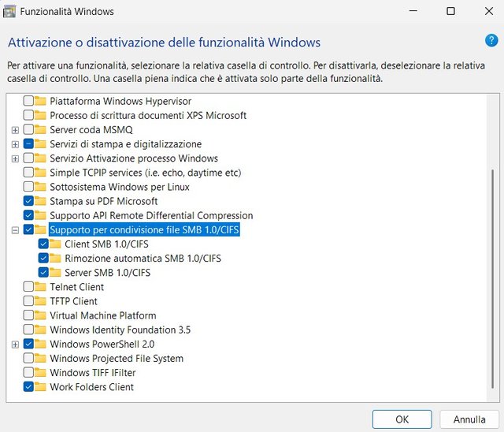Select the Supporto per condivisione file SMB row
504x432 pixels.
click(x=144, y=229)
